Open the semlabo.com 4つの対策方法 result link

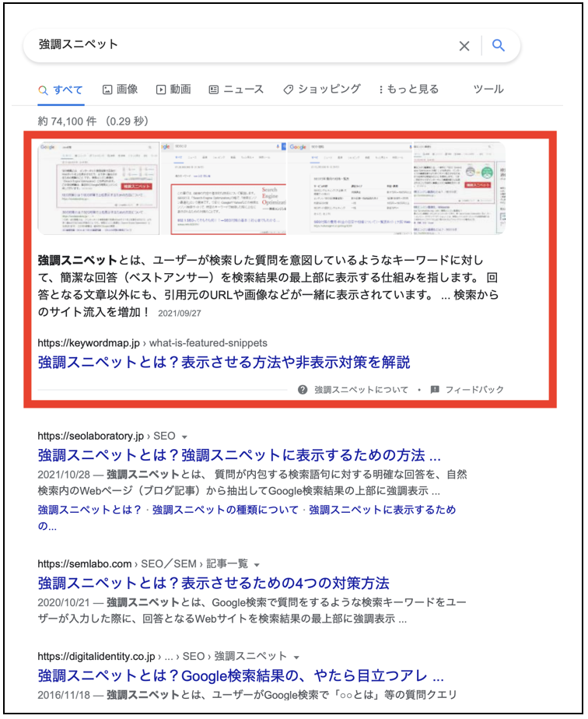point(213,583)
